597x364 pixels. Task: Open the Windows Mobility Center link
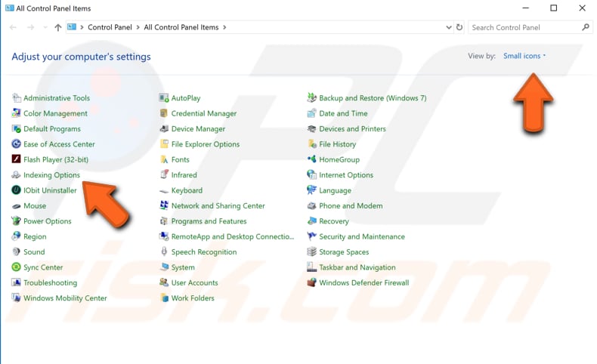65,298
